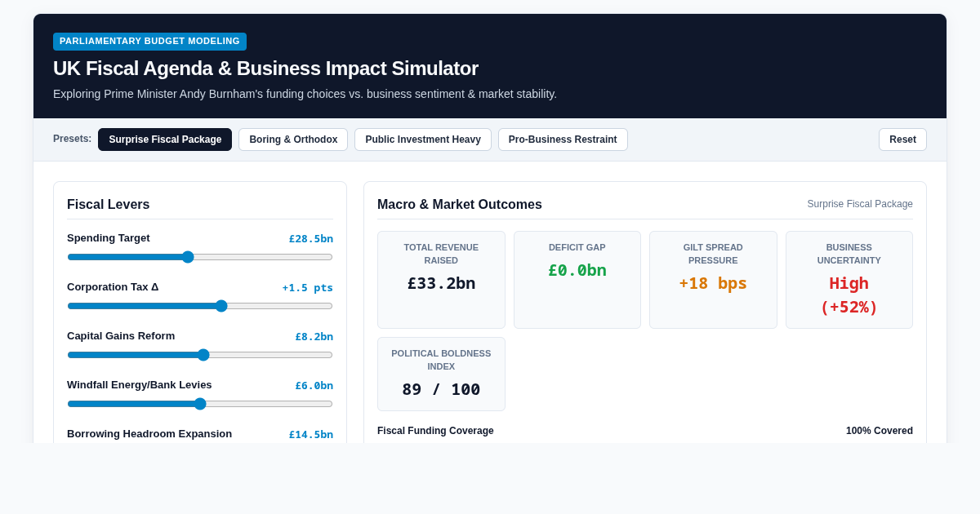The image size is (980, 514).
Task: Click the +1.5 pts corporation tax value
Action: click(308, 288)
